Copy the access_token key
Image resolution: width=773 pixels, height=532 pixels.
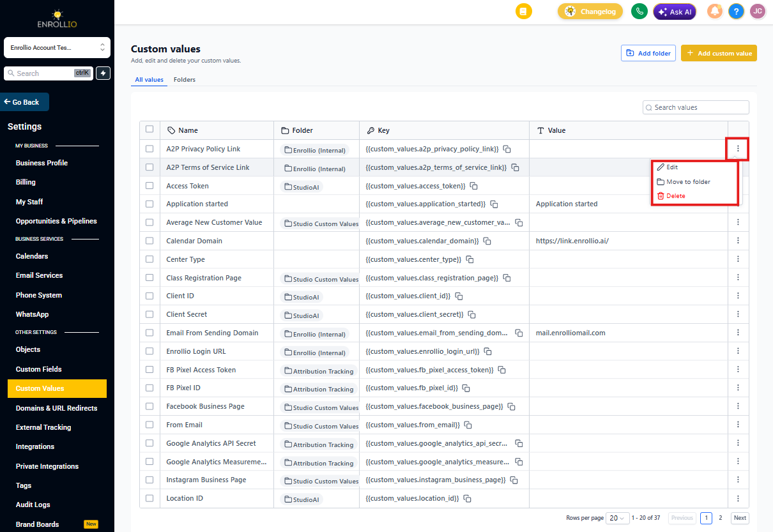tap(474, 186)
